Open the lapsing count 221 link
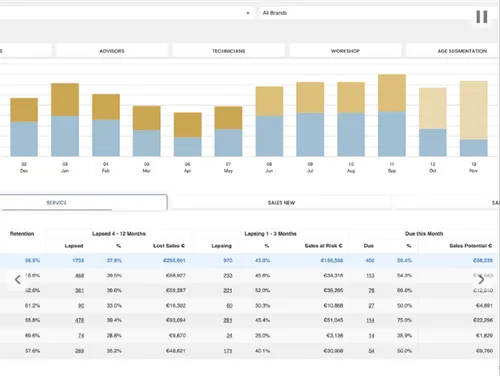This screenshot has width=500, height=376. 228,291
